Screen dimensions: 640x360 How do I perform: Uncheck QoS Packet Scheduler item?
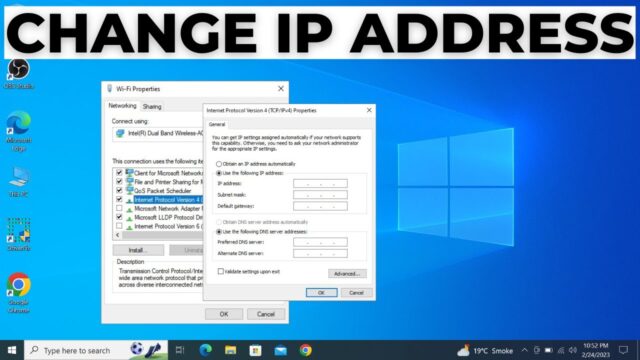[x=119, y=191]
